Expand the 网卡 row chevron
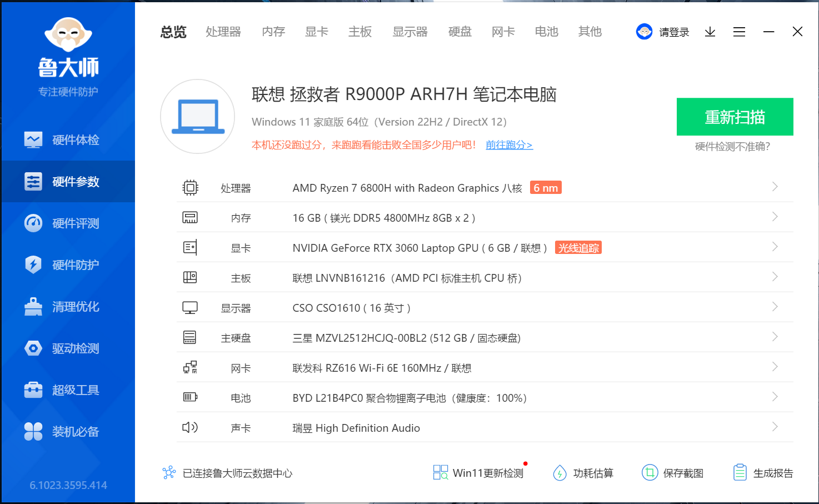819x504 pixels. 775,367
